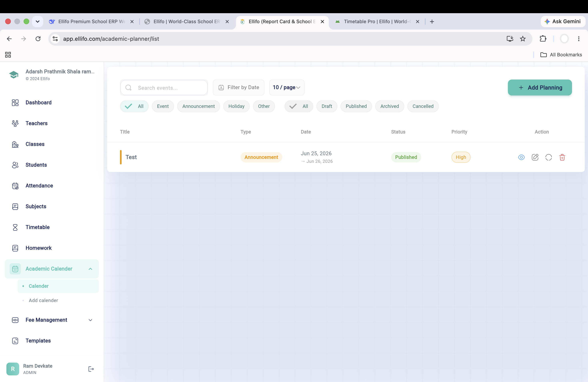Screen dimensions: 588x382
Task: Click the High priority badge
Action: click(461, 157)
